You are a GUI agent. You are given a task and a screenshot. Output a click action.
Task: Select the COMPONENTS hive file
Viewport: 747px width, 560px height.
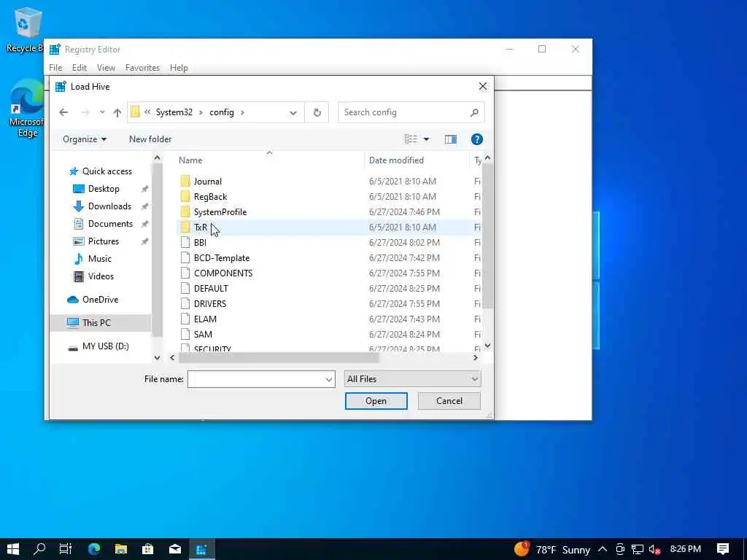tap(223, 273)
